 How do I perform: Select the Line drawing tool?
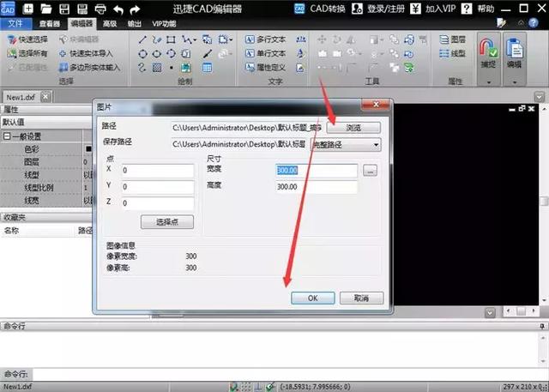142,39
